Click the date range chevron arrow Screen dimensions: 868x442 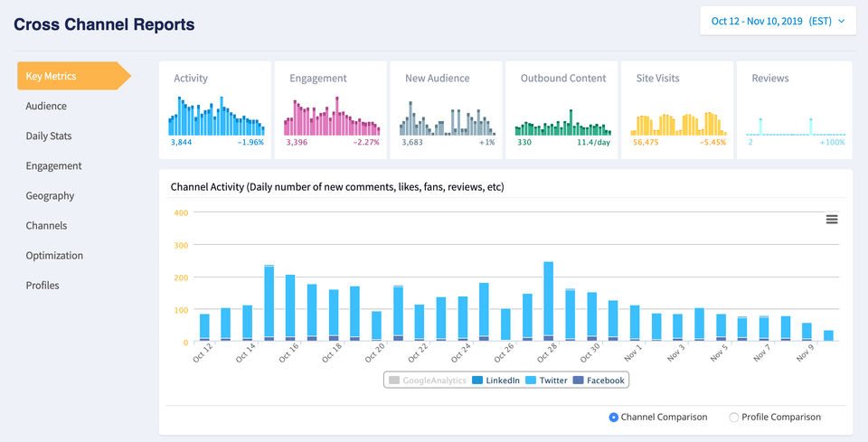click(x=842, y=22)
